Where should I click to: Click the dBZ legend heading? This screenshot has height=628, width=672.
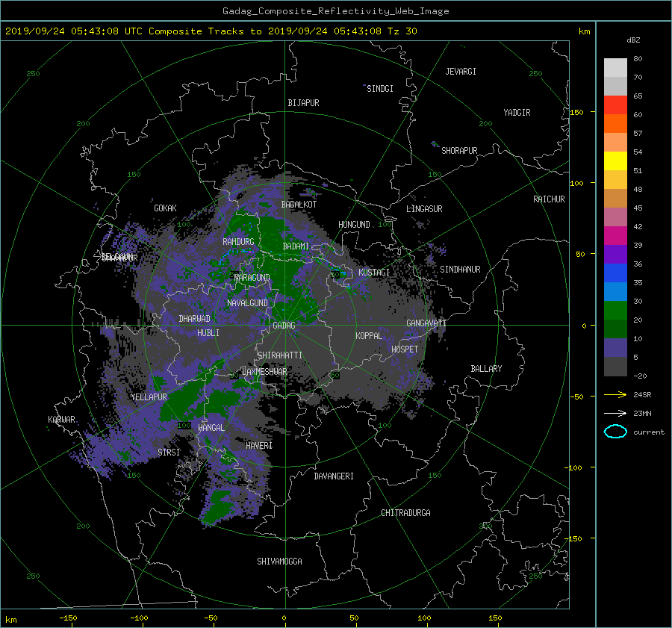point(633,40)
